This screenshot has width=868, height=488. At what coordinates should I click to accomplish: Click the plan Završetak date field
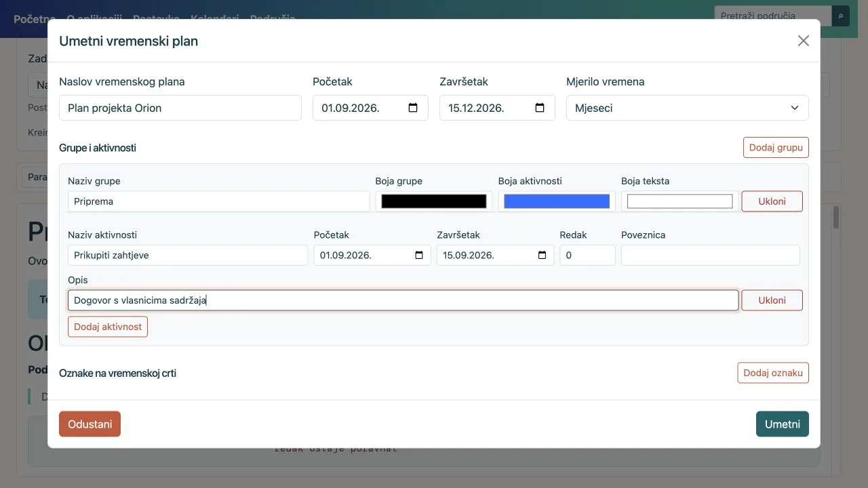497,108
